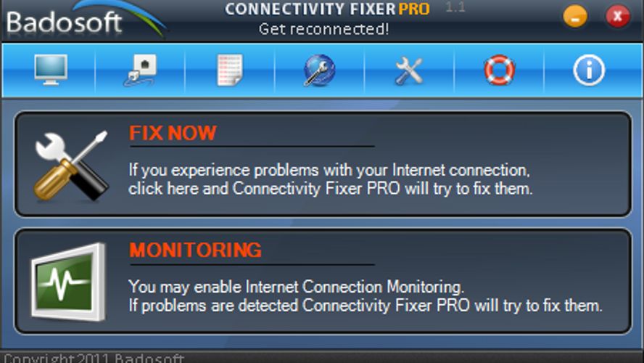Click the Get reconnected! tagline

coord(323,29)
